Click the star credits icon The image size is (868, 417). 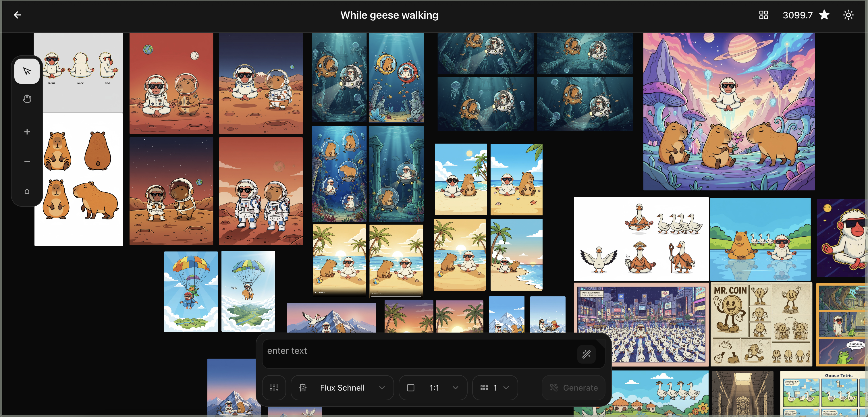[824, 15]
